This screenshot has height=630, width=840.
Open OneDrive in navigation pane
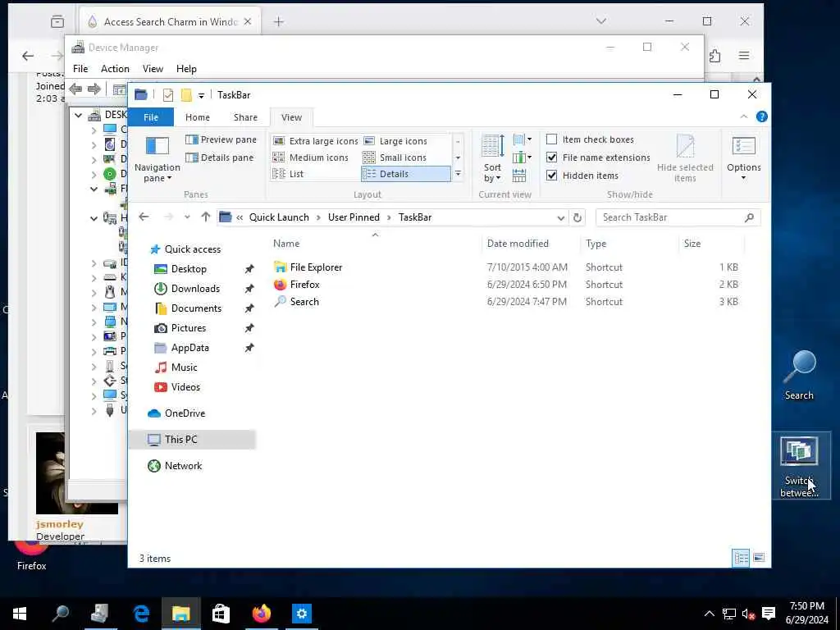click(x=185, y=413)
